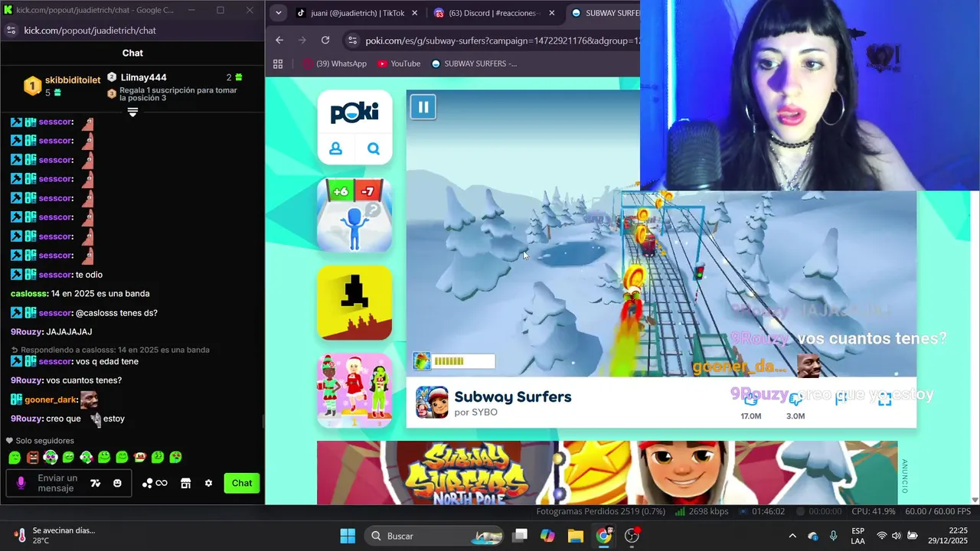Go forward in the Poki browser window

[x=302, y=41]
